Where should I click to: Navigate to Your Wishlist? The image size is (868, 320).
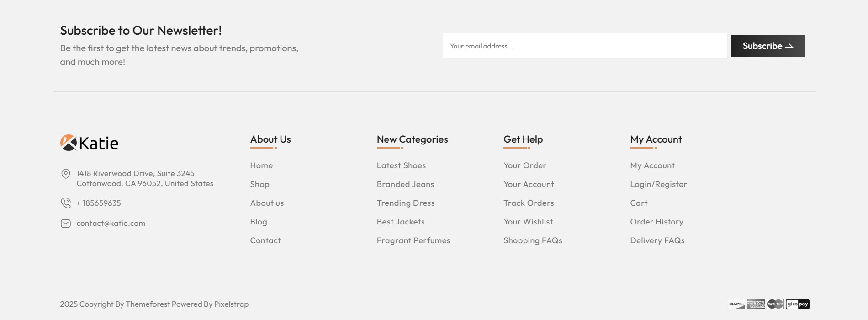click(528, 222)
